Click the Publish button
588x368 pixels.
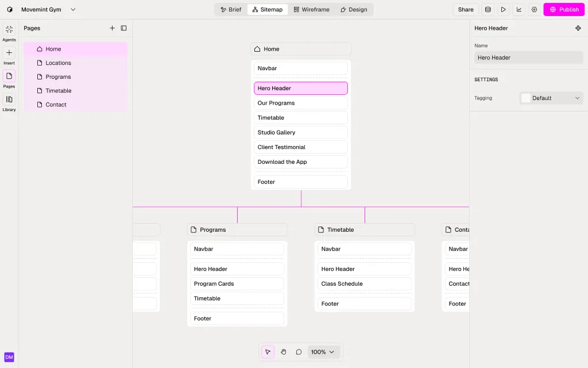(x=564, y=9)
